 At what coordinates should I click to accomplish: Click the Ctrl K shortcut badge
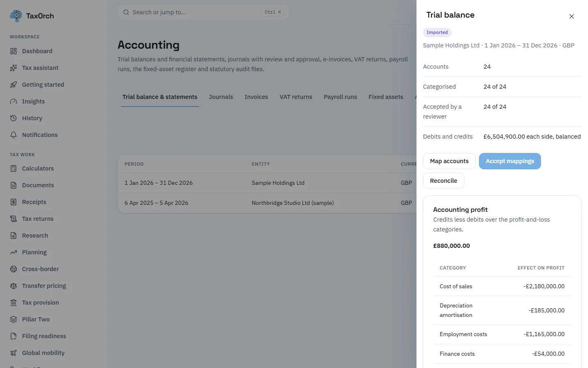[x=273, y=12]
